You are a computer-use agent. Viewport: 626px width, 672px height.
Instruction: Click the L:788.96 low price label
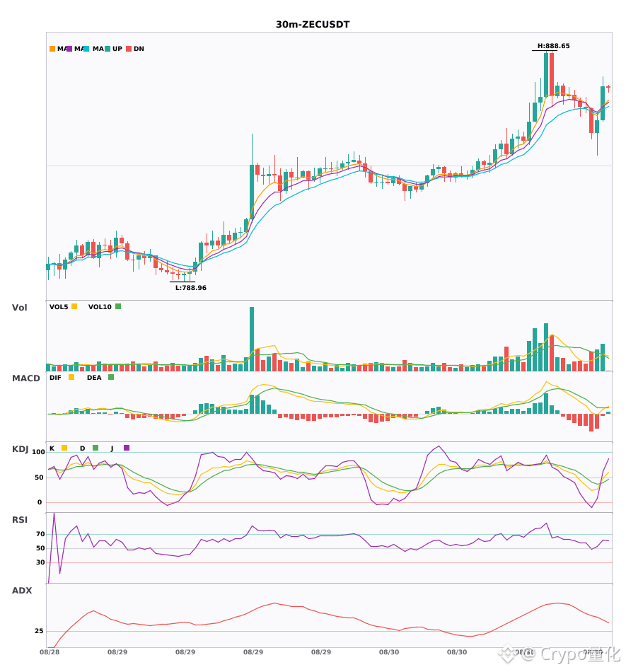191,288
